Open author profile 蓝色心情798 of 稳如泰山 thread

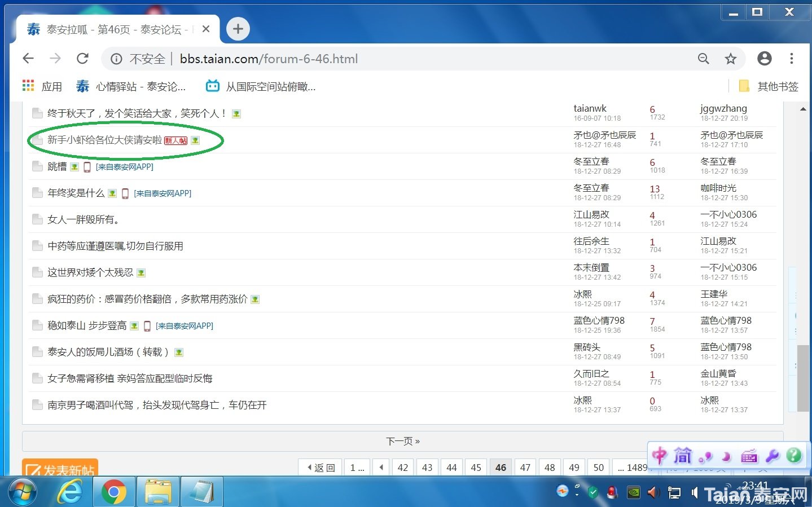tap(599, 320)
